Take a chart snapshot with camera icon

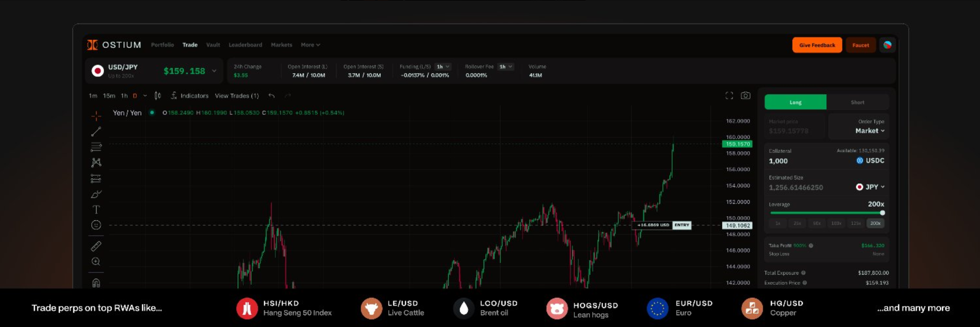pos(745,96)
